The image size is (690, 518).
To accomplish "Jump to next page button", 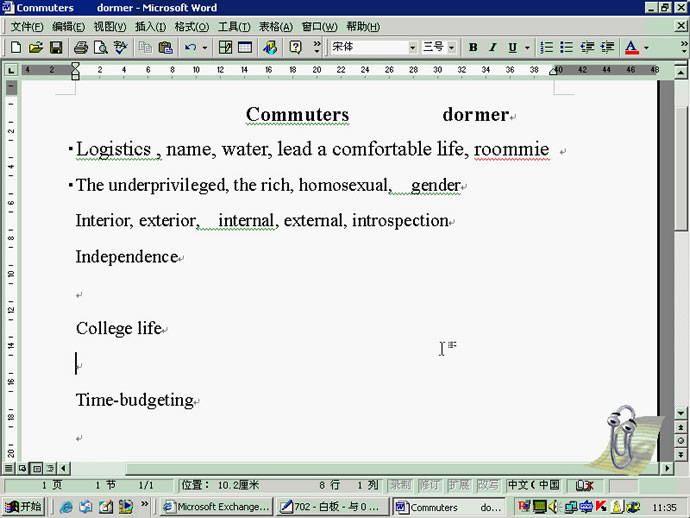I will pos(681,454).
